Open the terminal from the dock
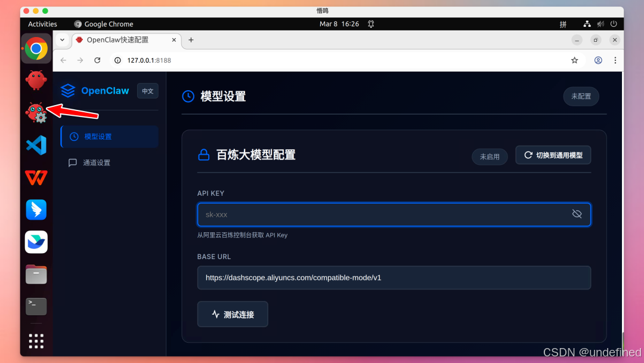 [x=36, y=306]
